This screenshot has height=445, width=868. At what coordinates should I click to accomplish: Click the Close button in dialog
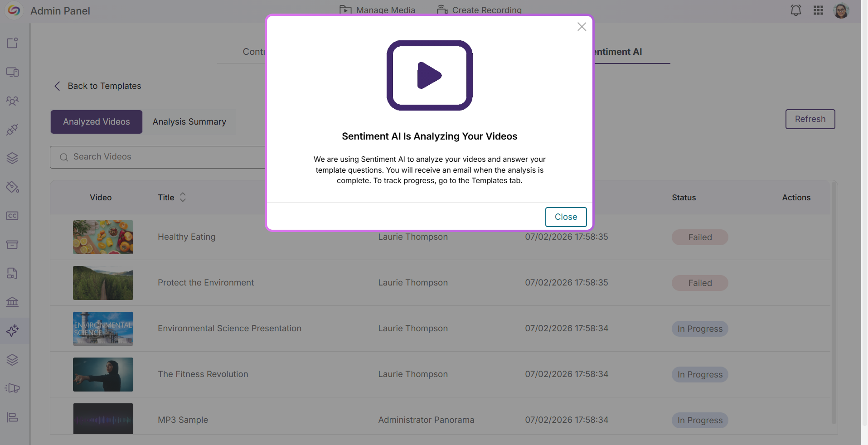pos(566,217)
